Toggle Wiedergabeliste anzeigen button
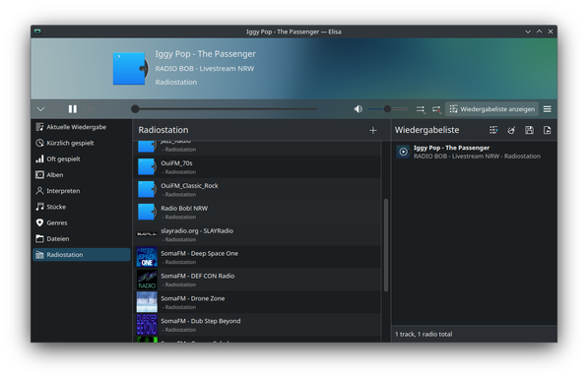 pos(492,109)
